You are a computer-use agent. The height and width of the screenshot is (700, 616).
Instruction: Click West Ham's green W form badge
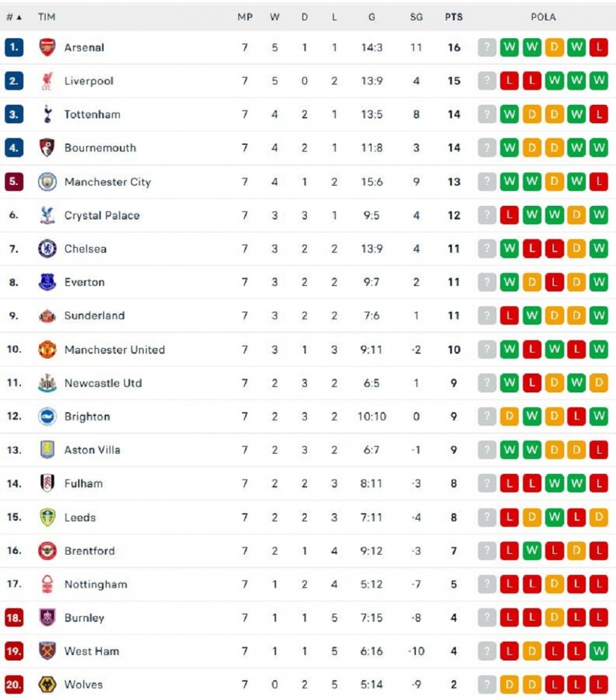(x=598, y=651)
